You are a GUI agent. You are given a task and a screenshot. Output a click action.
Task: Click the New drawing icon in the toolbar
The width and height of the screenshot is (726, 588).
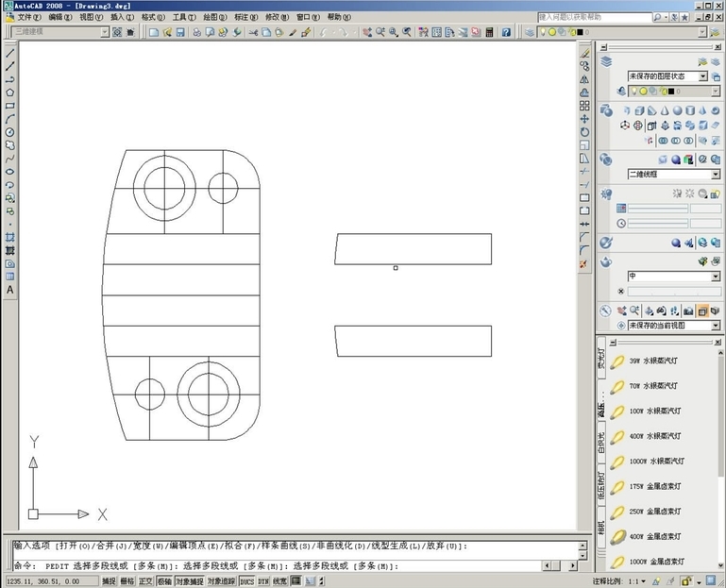click(153, 32)
